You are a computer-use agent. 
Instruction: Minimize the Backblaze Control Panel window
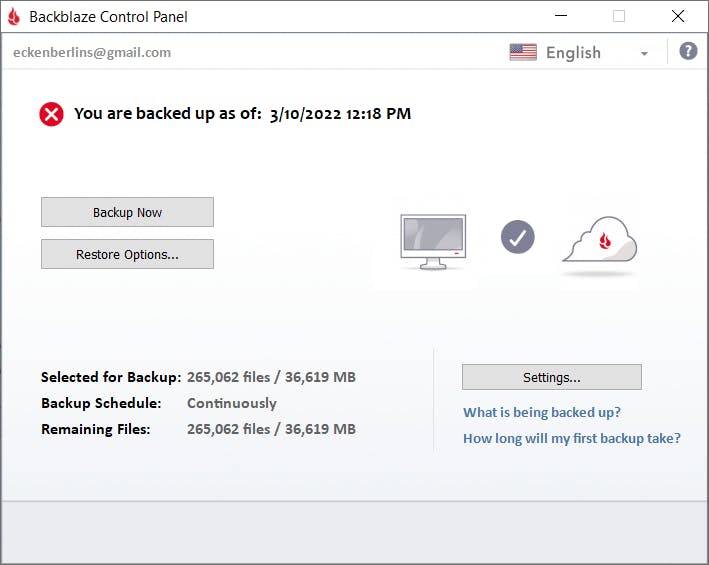(x=561, y=16)
